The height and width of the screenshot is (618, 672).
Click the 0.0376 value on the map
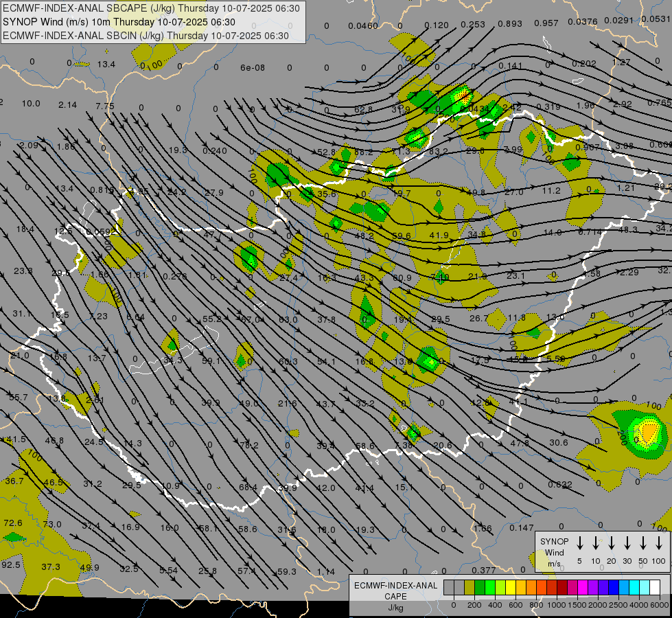tap(583, 22)
